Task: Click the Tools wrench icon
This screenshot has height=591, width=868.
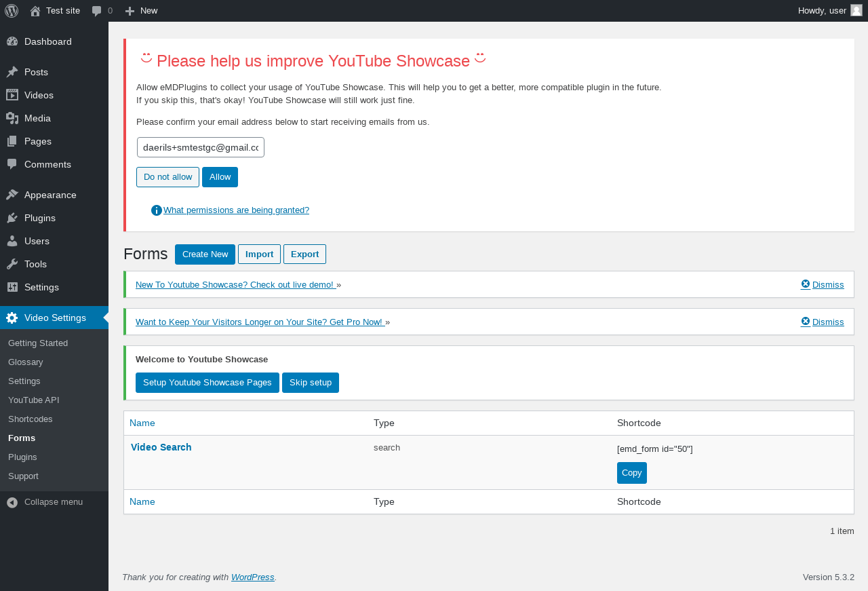Action: [12, 264]
